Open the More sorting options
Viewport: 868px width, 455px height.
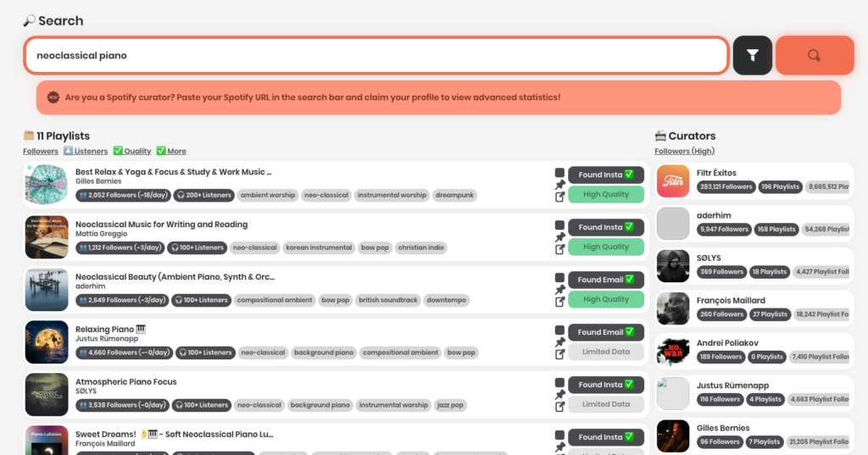pyautogui.click(x=171, y=151)
